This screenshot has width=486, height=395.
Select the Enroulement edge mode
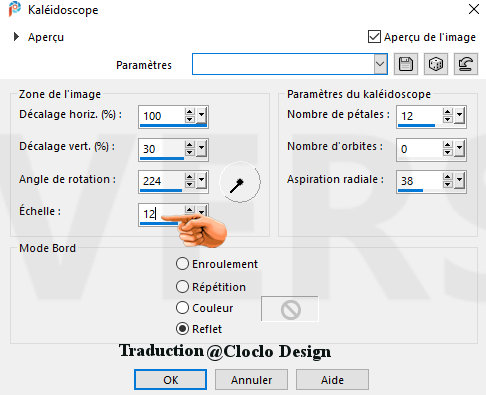[x=182, y=264]
